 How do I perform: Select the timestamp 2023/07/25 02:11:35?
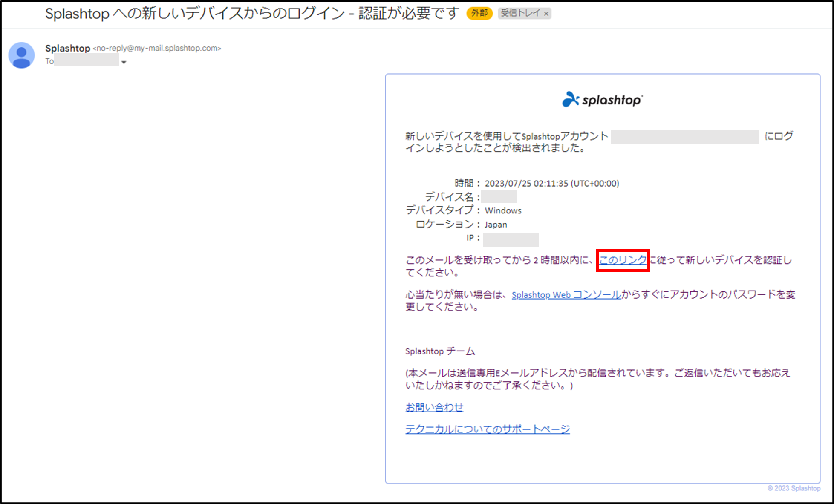(552, 183)
